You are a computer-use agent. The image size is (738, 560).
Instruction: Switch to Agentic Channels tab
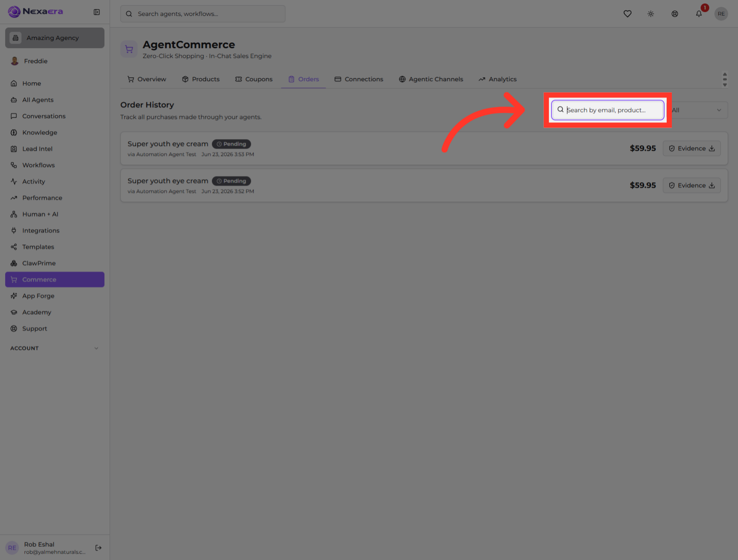[x=431, y=79]
